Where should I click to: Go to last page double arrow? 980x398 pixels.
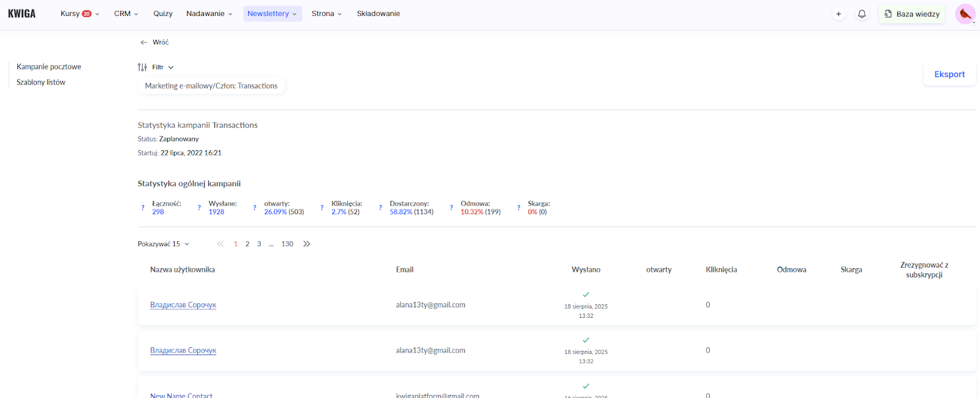coord(307,244)
